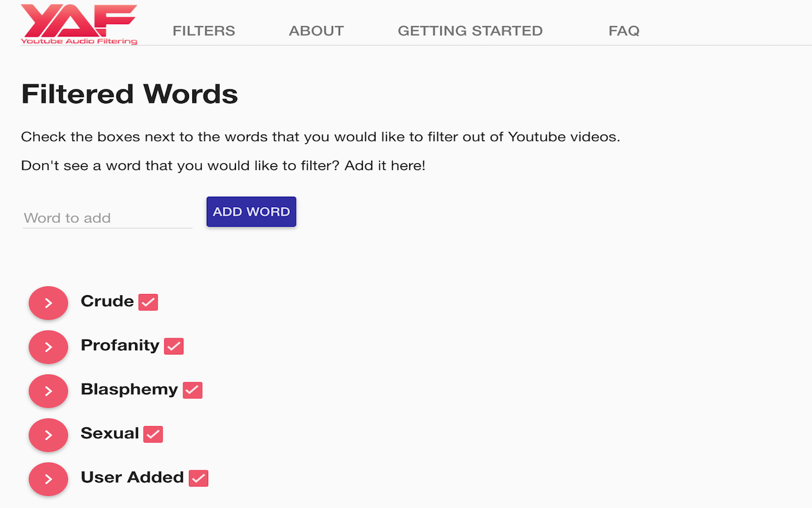Uncheck the Crude checkbox
The height and width of the screenshot is (508, 812).
(x=148, y=302)
